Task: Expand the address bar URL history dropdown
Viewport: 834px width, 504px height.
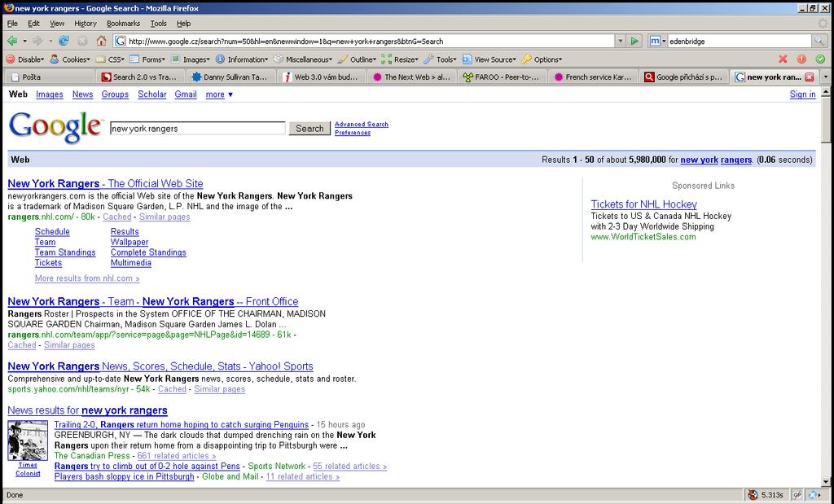Action: pos(620,41)
